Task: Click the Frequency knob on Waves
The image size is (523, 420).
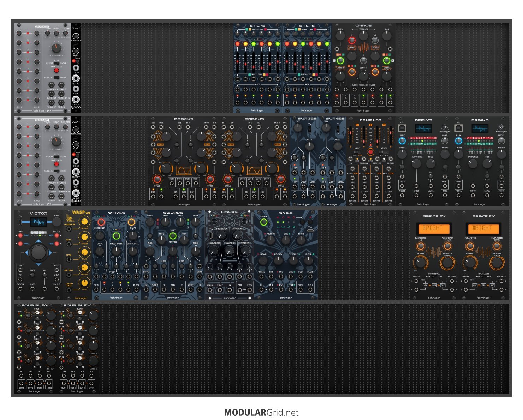Action: 100,235
